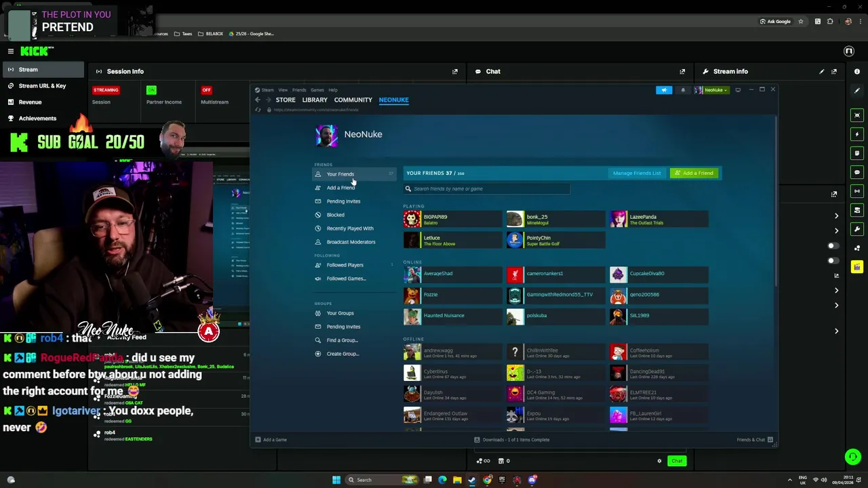Open the Help menu in Steam
Viewport: 868px width, 488px height.
[333, 89]
